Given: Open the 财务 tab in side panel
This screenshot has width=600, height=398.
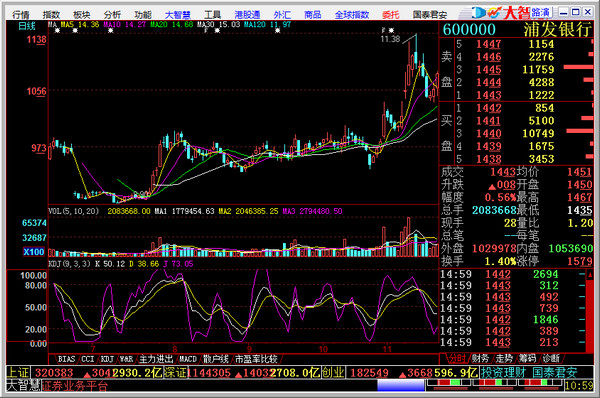Looking at the screenshot, I should coord(480,359).
